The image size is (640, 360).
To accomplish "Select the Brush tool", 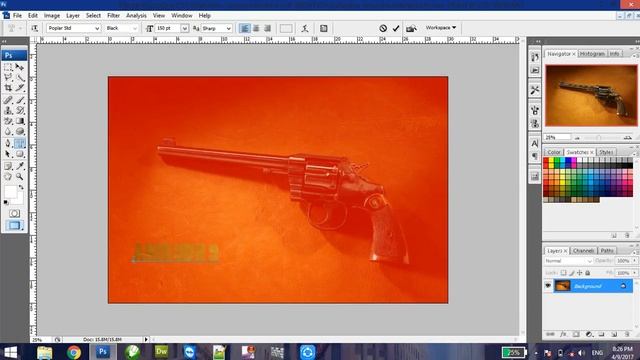I will 20,100.
